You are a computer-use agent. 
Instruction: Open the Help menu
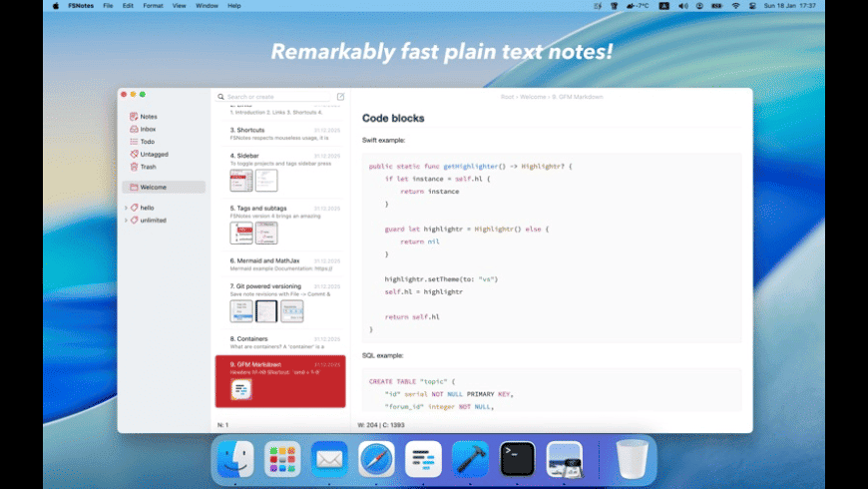234,6
